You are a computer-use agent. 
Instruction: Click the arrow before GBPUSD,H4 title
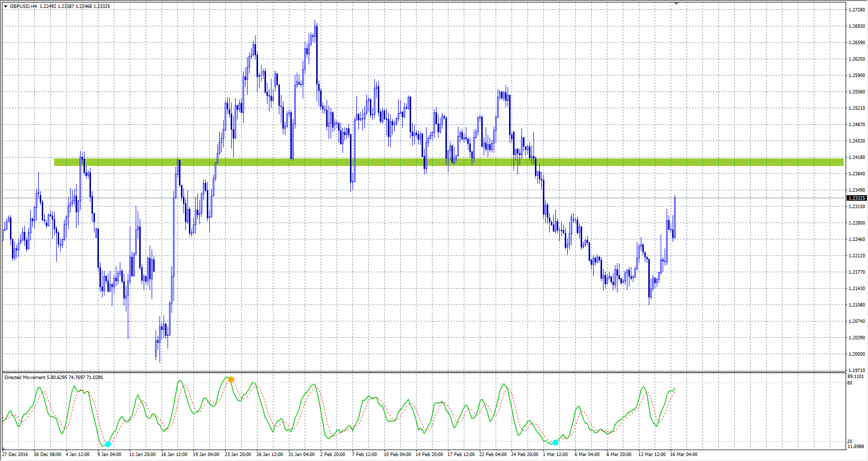pos(5,6)
